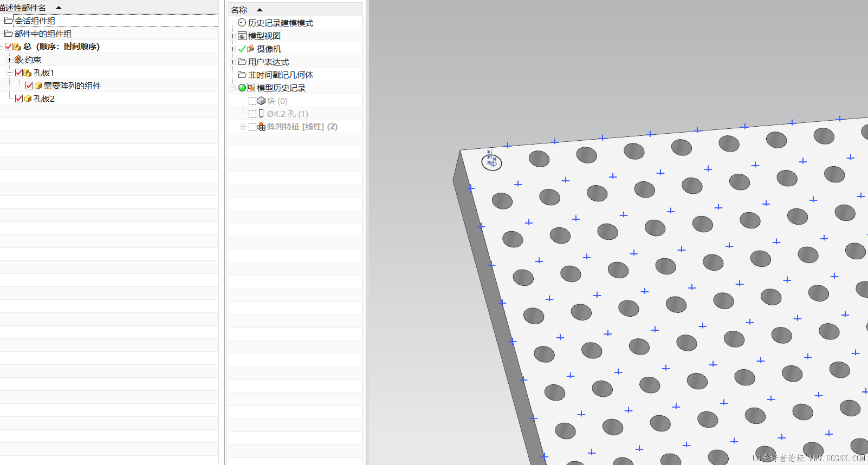Uncheck the 需要阵列的组件 checkbox
The height and width of the screenshot is (465, 868).
tap(29, 86)
